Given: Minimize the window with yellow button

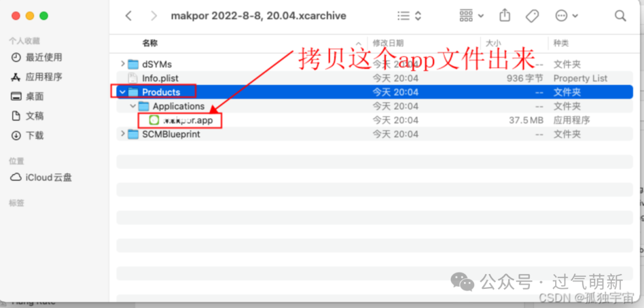Looking at the screenshot, I should 30,16.
